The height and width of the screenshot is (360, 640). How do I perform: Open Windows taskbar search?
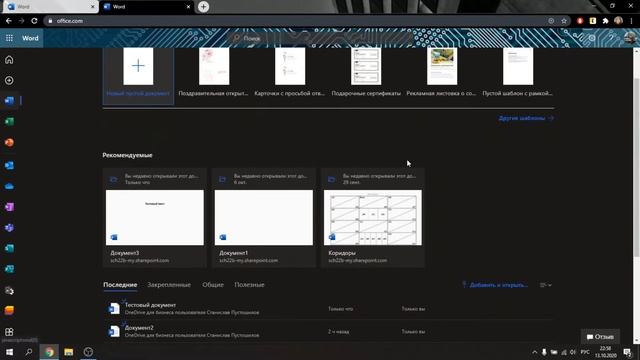point(29,352)
